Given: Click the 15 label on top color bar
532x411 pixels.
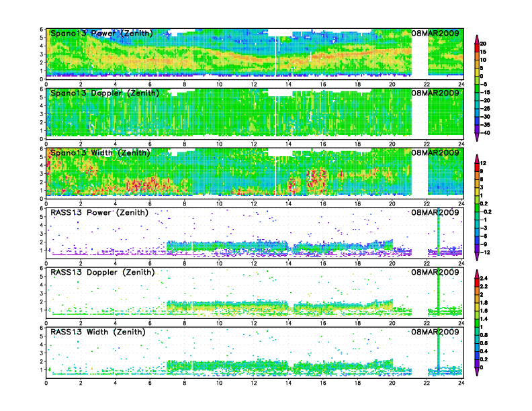Looking at the screenshot, I should point(483,52).
